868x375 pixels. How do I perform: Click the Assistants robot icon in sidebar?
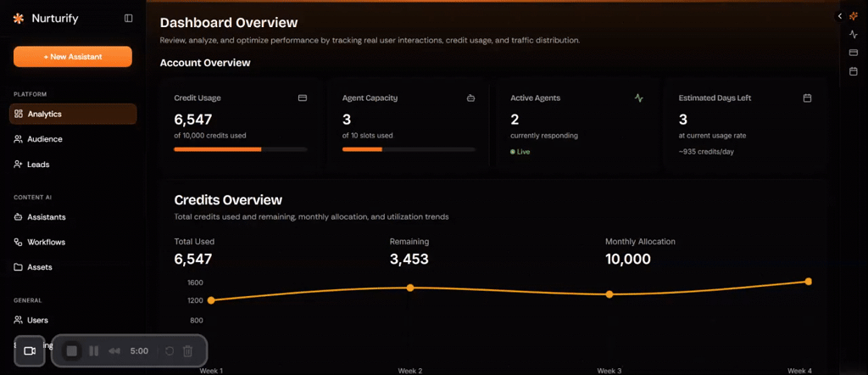[x=19, y=217]
